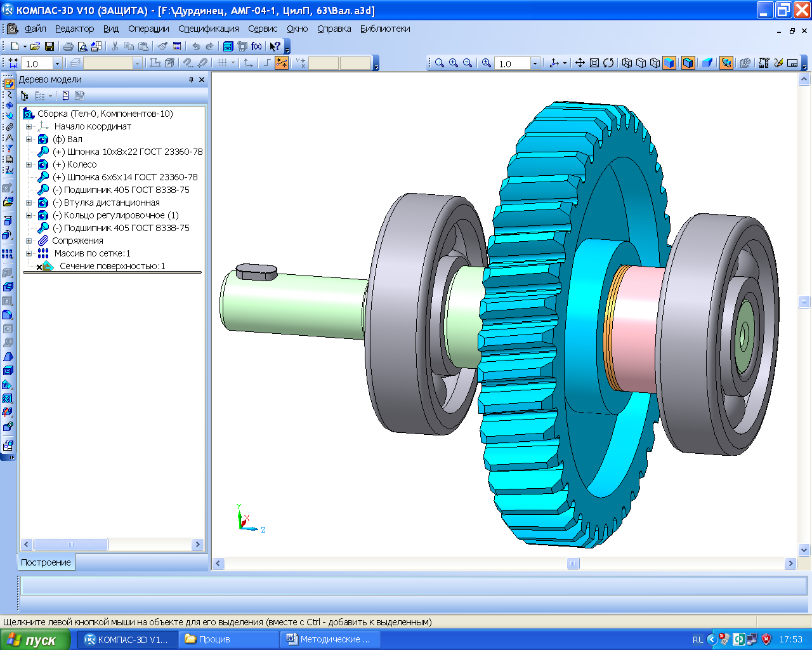Save the assembly with the floppy icon
The width and height of the screenshot is (812, 650).
(x=49, y=46)
